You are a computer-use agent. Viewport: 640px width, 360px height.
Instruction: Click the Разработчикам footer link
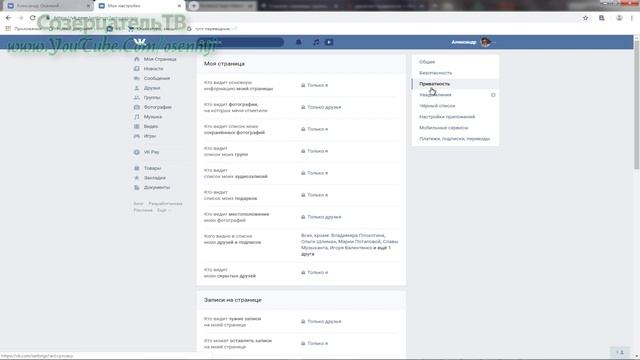[x=165, y=204]
